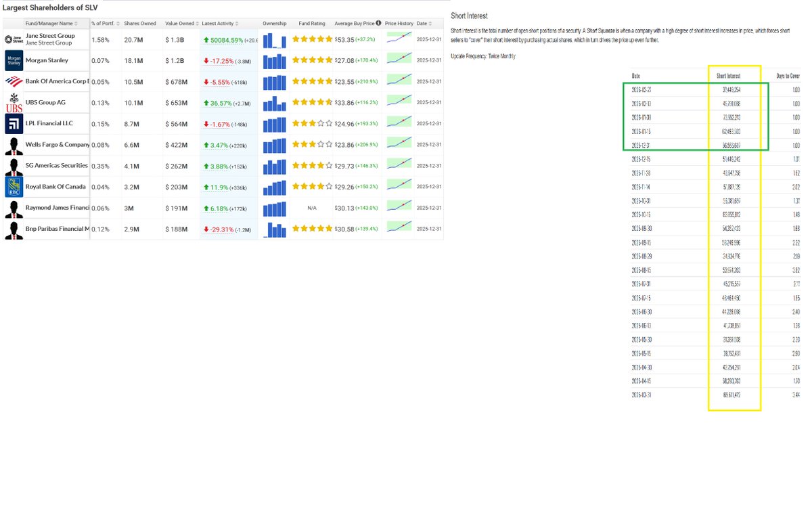Click the red down arrow in Bank of America row
This screenshot has width=812, height=530.
(x=206, y=82)
